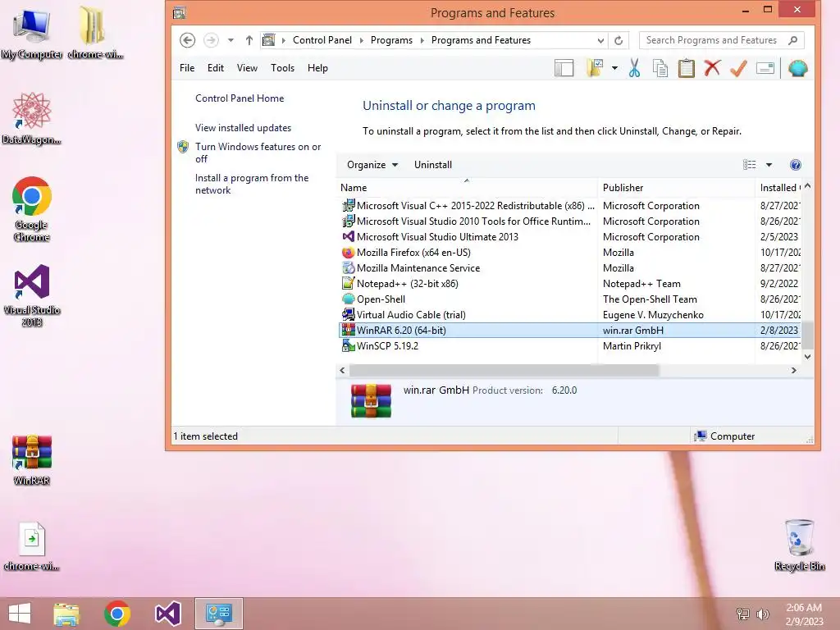Select Microsoft Visual Studio Ultimate 2013 row
840x630 pixels.
coord(570,237)
